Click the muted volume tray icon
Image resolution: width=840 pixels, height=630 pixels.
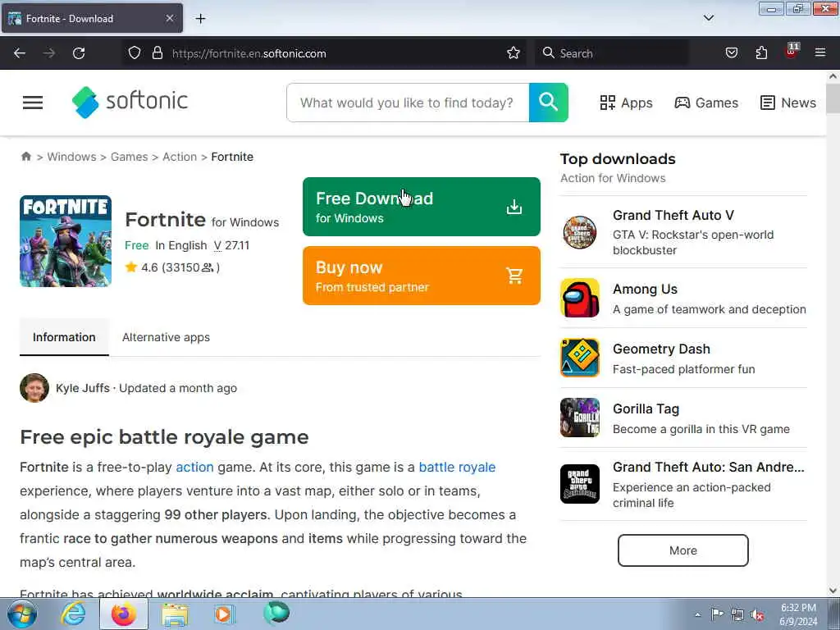pyautogui.click(x=757, y=615)
